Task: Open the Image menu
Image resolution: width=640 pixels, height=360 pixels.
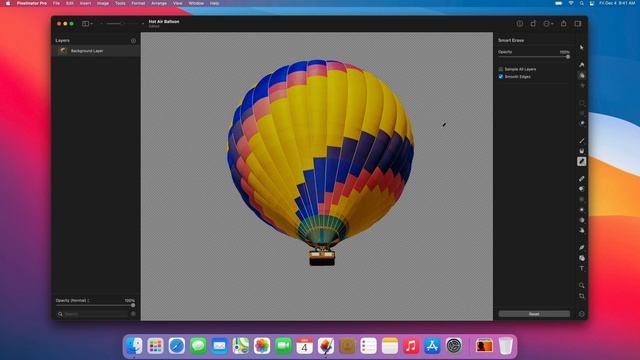Action: click(103, 3)
